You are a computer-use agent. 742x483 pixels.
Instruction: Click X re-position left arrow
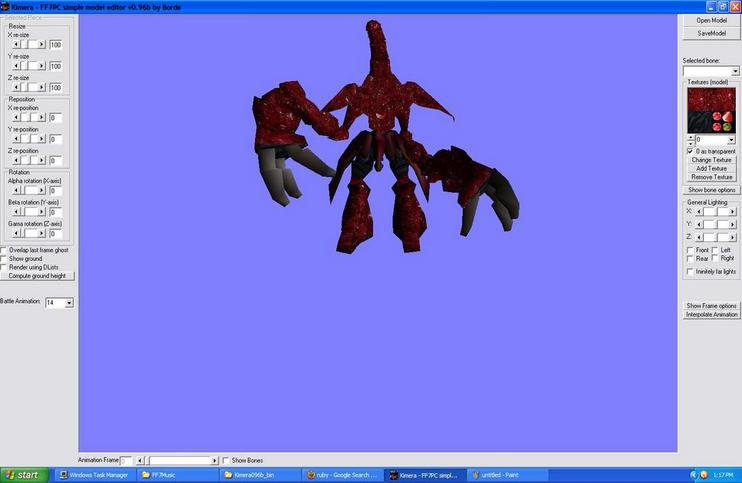(17, 117)
